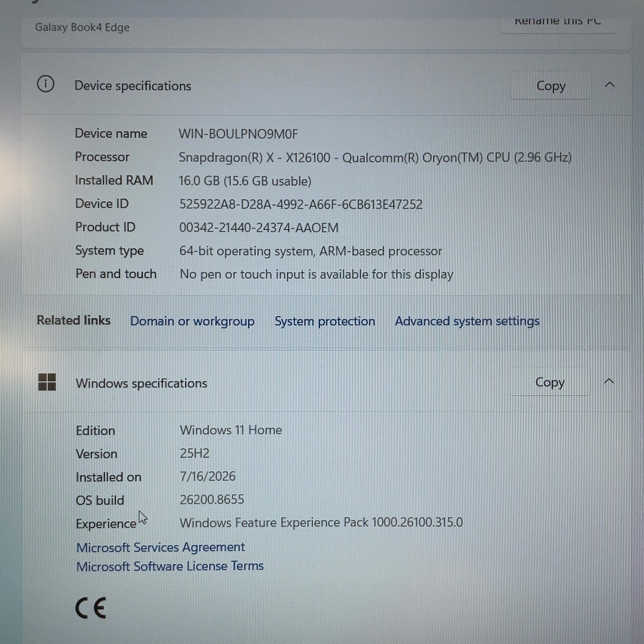Collapse the Windows specifications section

(x=609, y=381)
